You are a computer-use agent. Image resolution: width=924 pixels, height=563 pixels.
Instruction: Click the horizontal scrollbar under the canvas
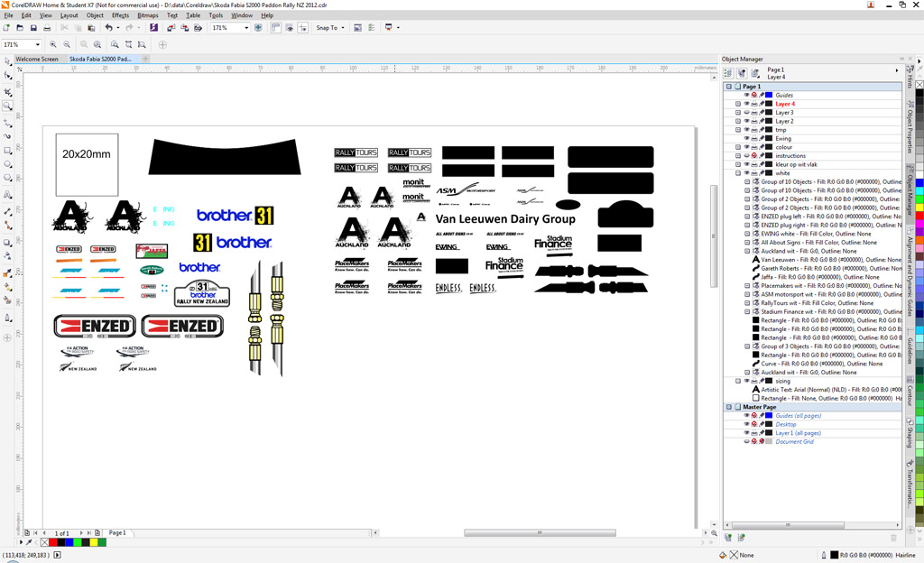tap(540, 532)
